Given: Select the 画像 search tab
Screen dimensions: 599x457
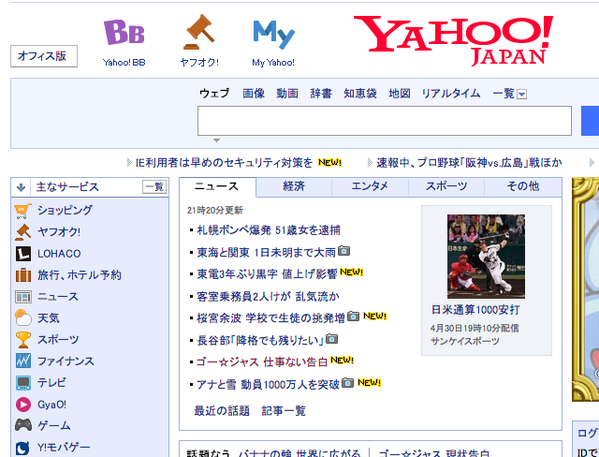Looking at the screenshot, I should coord(254,93).
